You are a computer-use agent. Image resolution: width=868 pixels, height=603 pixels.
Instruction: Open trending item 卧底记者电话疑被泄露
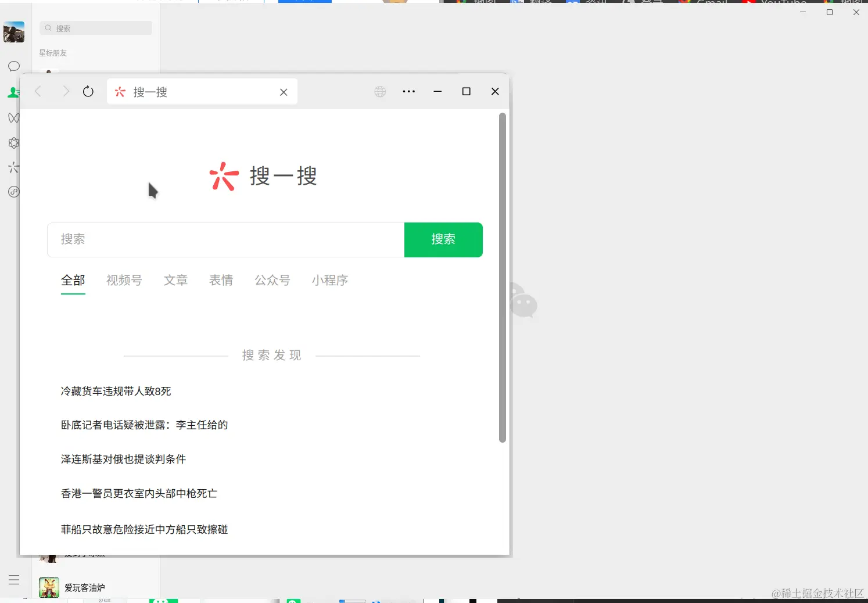(x=145, y=425)
